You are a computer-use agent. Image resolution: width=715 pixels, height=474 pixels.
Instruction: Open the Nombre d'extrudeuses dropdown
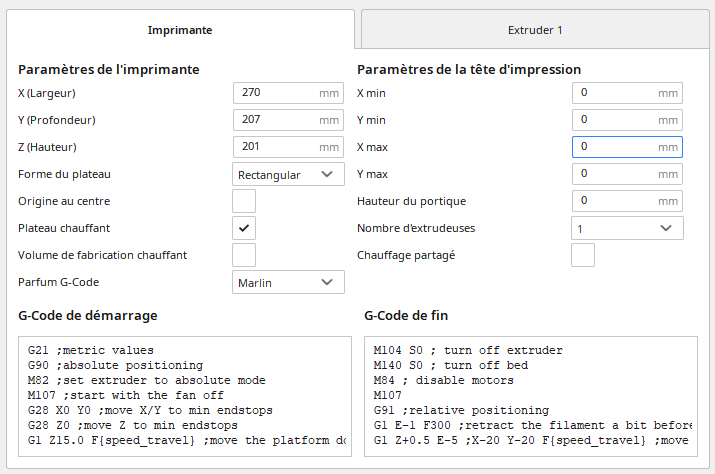click(627, 228)
